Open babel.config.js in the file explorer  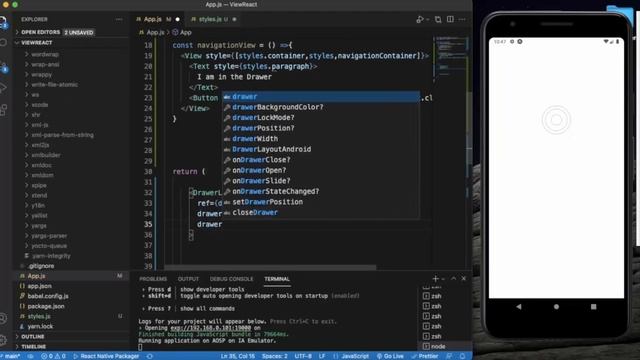(48, 296)
